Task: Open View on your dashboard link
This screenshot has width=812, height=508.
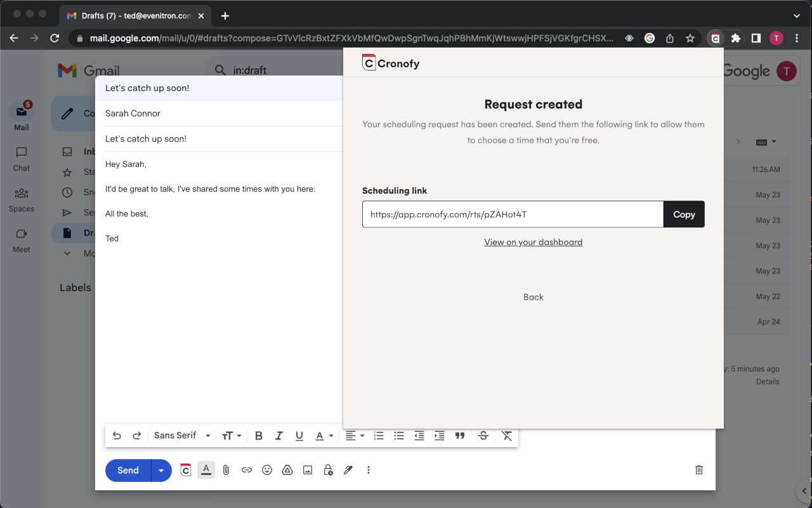Action: [x=534, y=242]
